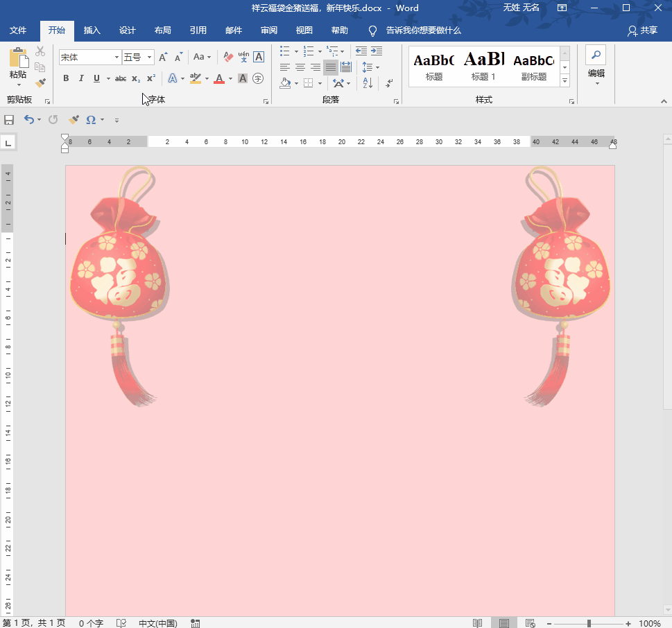
Task: Switch to Web Layout view in status bar
Action: tap(530, 623)
